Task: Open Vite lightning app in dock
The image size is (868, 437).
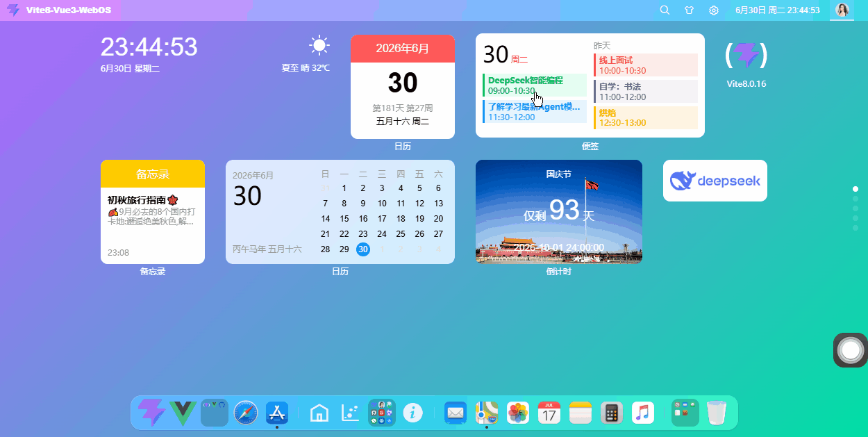Action: point(151,413)
